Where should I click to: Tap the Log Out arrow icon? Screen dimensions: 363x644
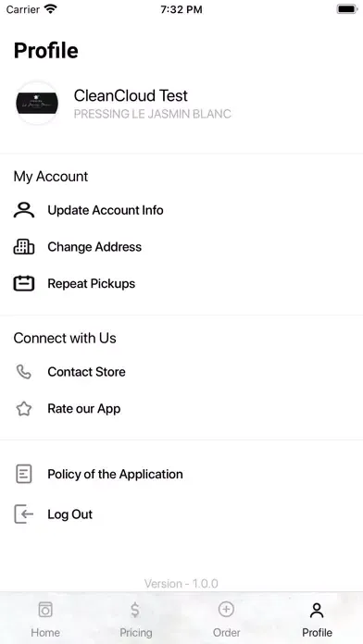(x=24, y=514)
